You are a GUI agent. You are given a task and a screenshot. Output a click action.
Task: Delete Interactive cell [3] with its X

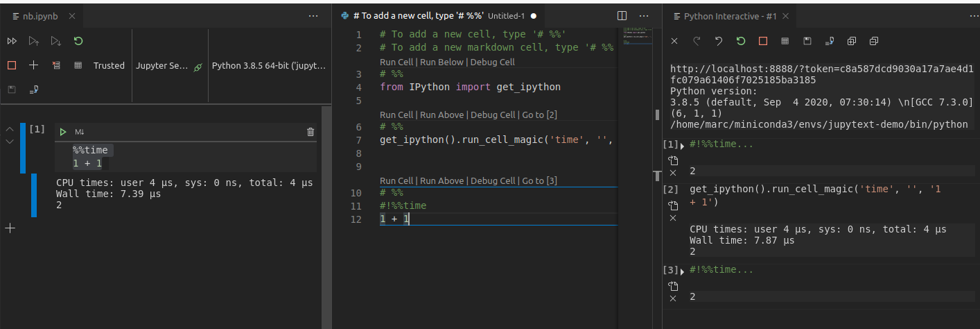[x=673, y=298]
